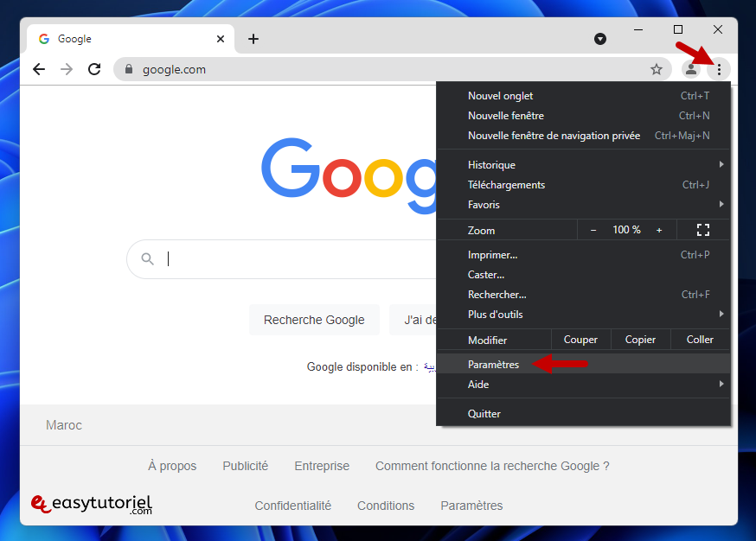
Task: Click Coller in the Modifier row
Action: [x=700, y=340]
